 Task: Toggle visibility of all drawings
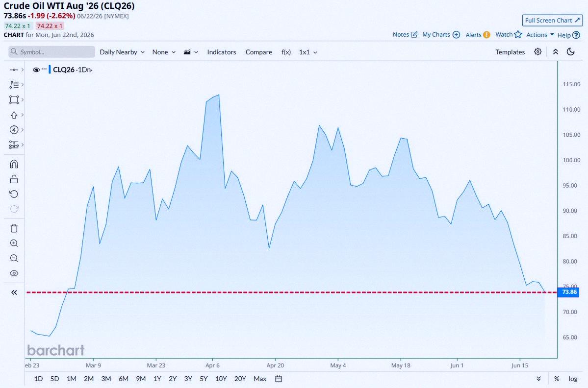coord(14,273)
